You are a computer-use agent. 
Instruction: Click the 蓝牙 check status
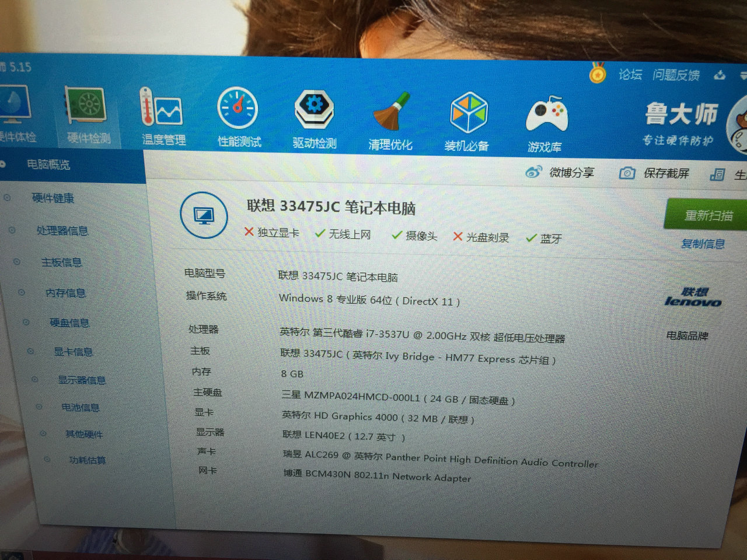point(544,239)
